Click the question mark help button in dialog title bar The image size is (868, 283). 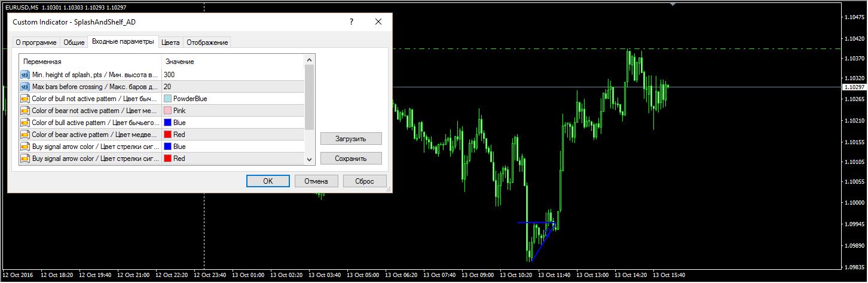[351, 22]
